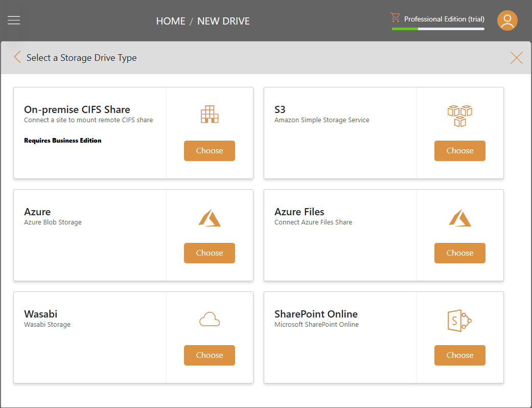
Task: Click the Amazon S3 cubes icon
Action: (x=460, y=116)
